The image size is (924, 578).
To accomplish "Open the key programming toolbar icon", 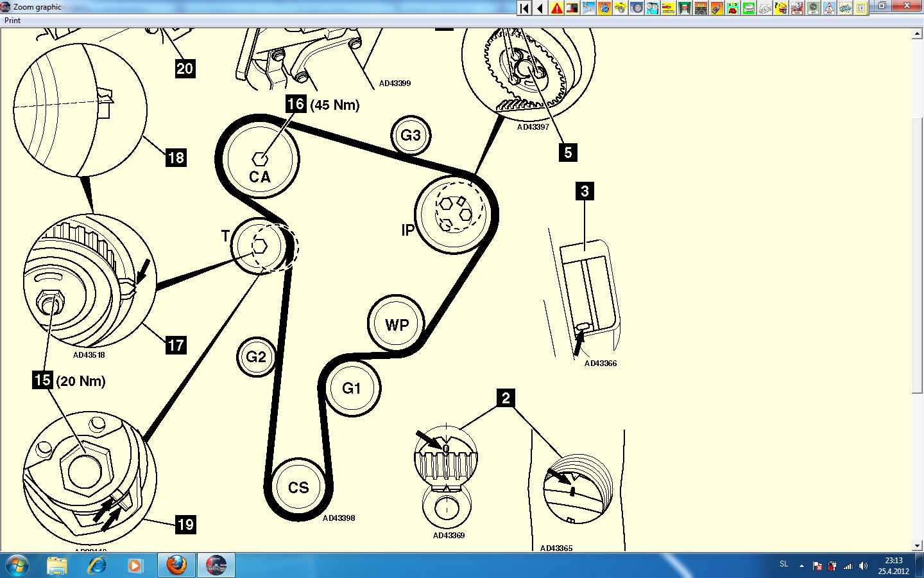I will [x=717, y=8].
